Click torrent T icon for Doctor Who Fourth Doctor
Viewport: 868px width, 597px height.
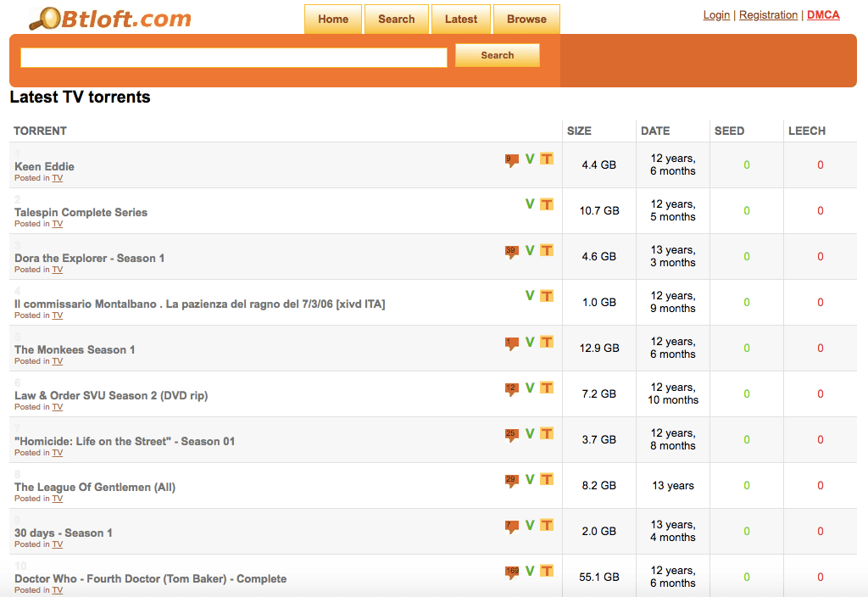pos(547,571)
